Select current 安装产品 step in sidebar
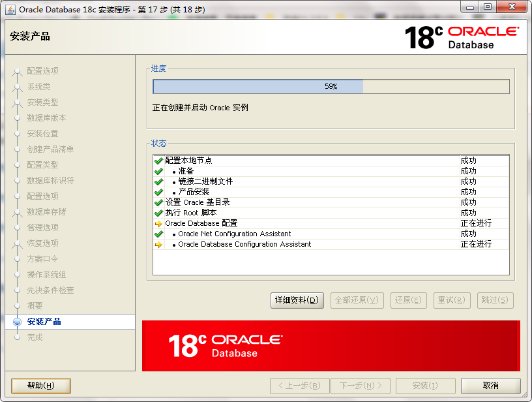This screenshot has height=402, width=532. (x=44, y=322)
